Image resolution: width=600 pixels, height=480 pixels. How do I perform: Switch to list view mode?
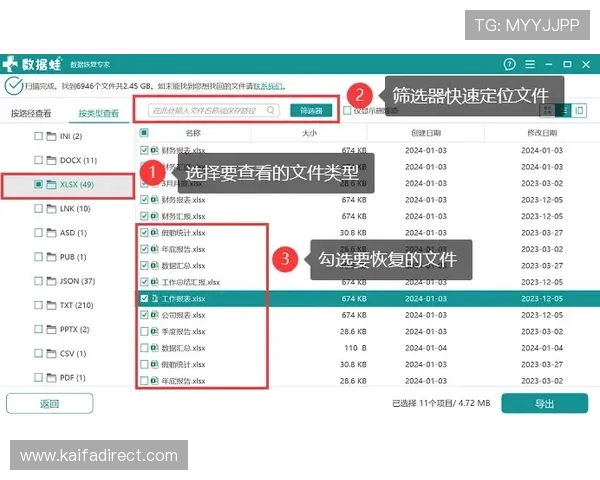(x=563, y=110)
